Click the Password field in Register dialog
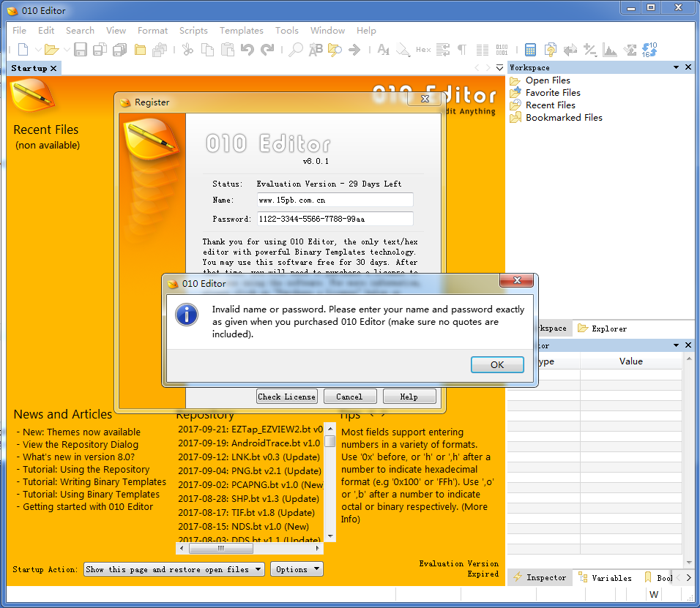The height and width of the screenshot is (608, 700). point(335,219)
